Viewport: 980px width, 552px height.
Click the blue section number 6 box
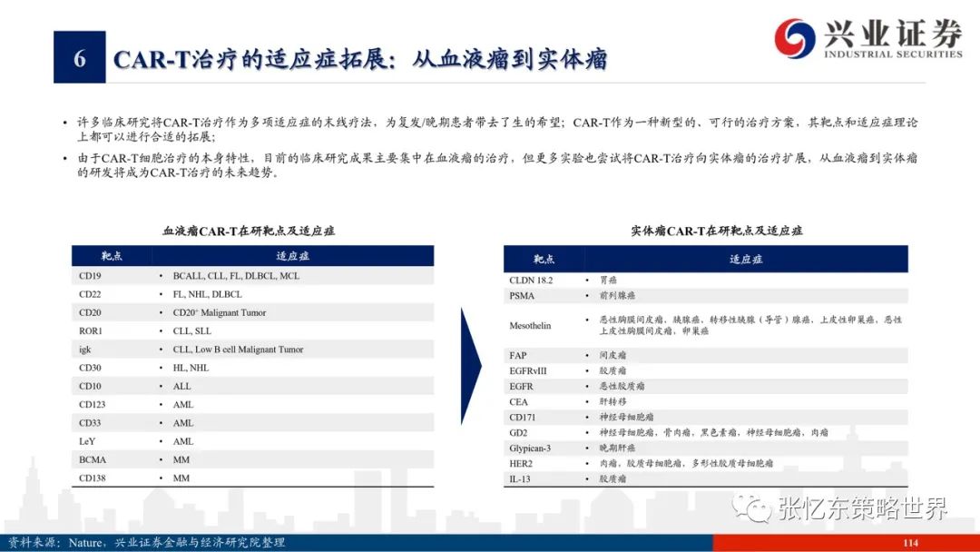coord(79,57)
